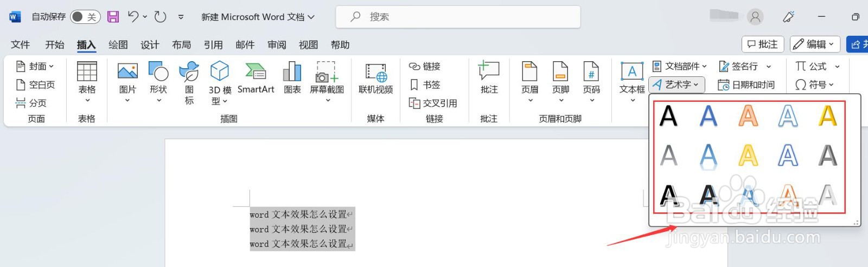Open the 屏幕截图 screenshot tool
Screen dimensions: 868x267
click(x=327, y=82)
